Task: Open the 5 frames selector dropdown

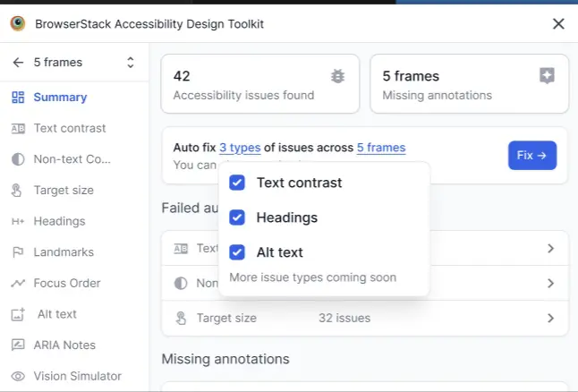Action: (130, 63)
